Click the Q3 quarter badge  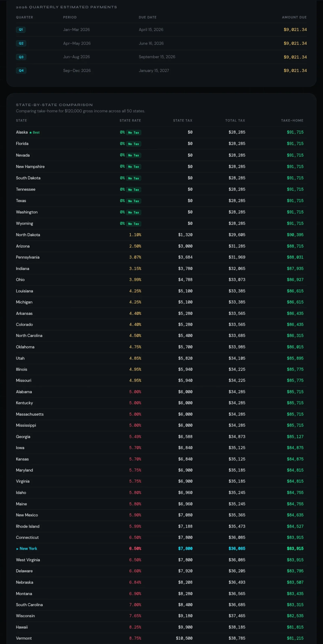(21, 57)
